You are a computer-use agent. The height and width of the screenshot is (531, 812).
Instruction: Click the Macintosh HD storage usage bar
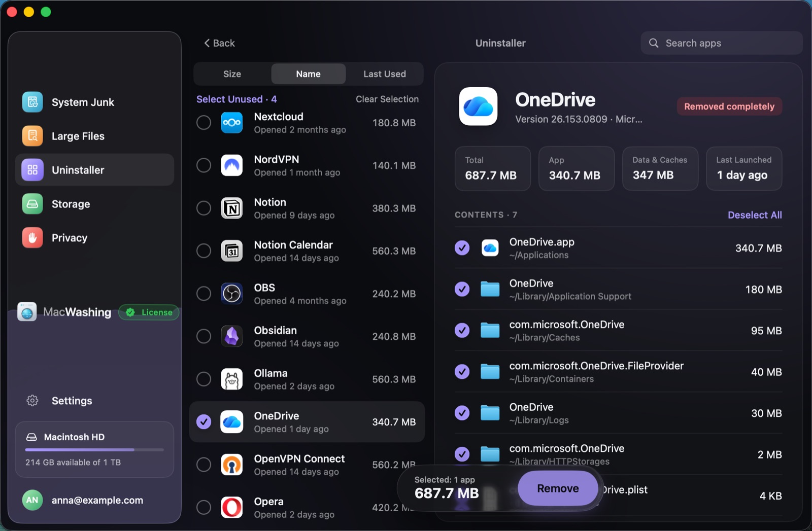coord(94,450)
